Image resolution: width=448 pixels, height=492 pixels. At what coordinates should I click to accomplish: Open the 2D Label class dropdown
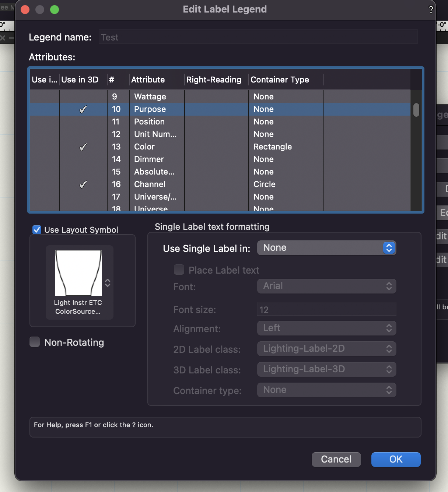click(x=326, y=349)
